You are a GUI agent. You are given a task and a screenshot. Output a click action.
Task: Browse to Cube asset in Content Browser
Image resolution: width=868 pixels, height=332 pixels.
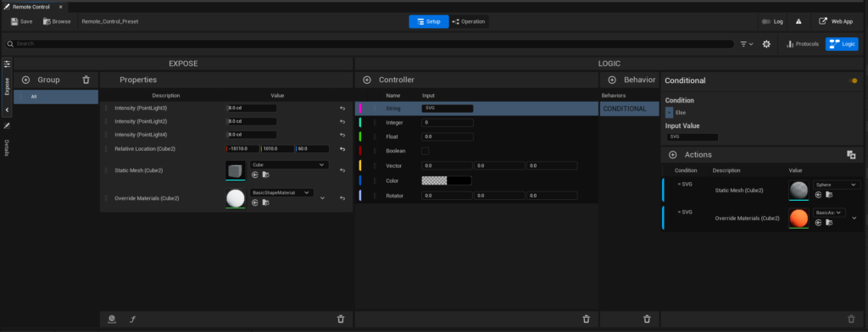point(265,174)
